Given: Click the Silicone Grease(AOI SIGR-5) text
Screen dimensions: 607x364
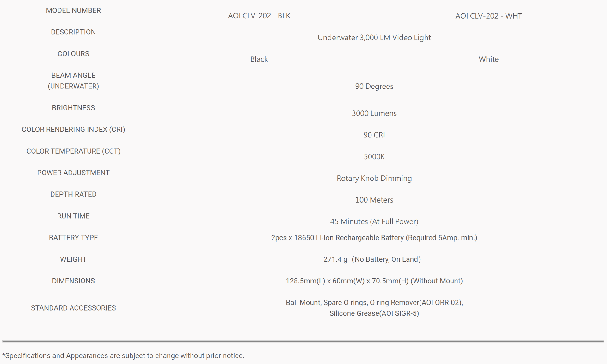Looking at the screenshot, I should [374, 313].
